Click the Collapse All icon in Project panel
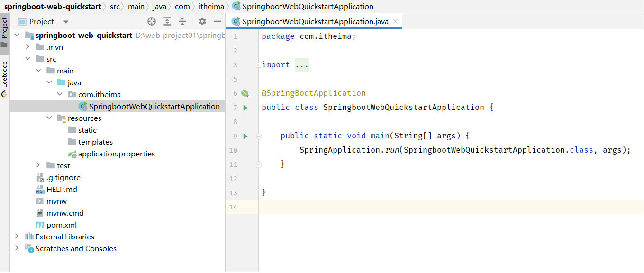644x273 pixels. pyautogui.click(x=182, y=21)
